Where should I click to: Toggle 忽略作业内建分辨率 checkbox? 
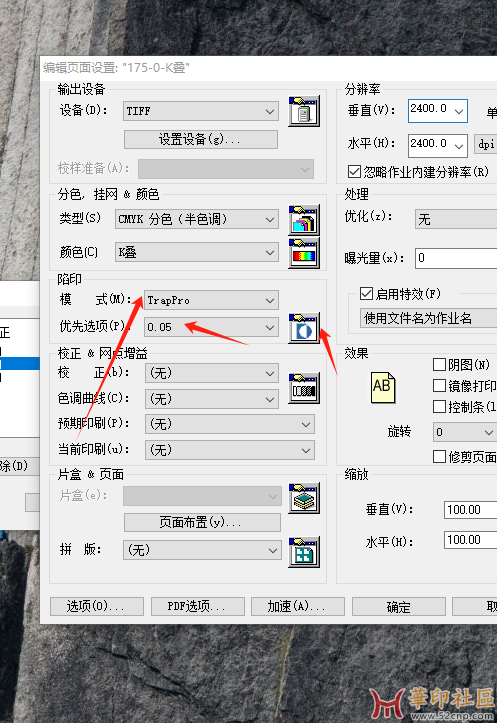pos(354,172)
